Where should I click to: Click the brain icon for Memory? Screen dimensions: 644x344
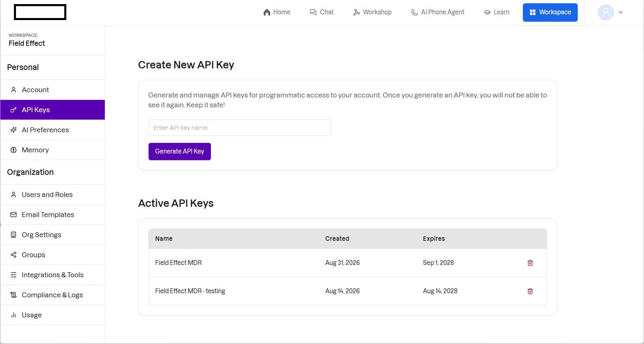tap(14, 150)
